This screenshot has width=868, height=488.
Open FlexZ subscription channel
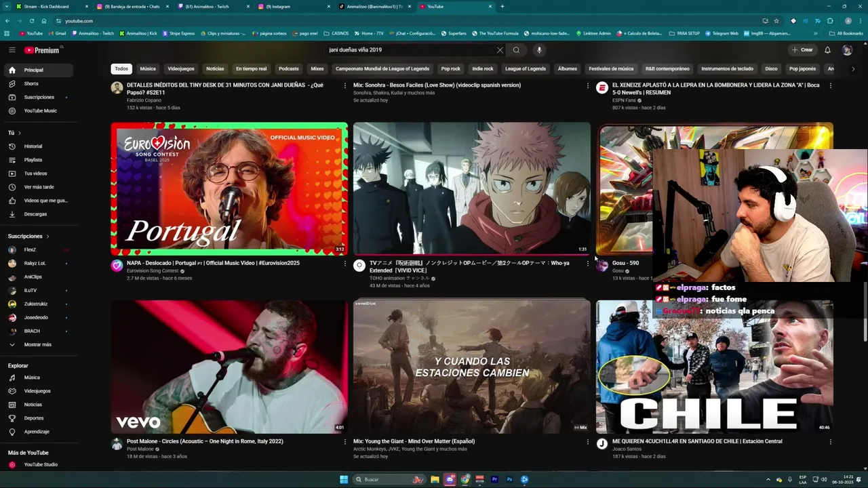(37, 250)
